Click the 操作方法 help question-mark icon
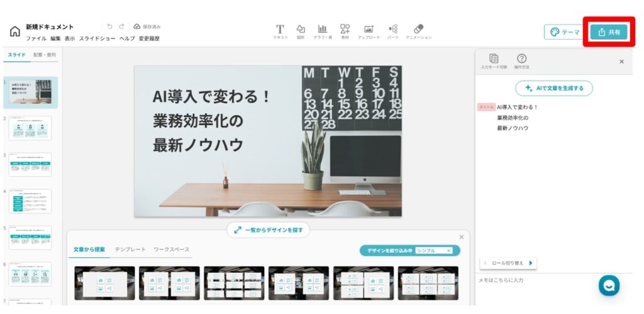The image size is (644, 314). pyautogui.click(x=521, y=59)
